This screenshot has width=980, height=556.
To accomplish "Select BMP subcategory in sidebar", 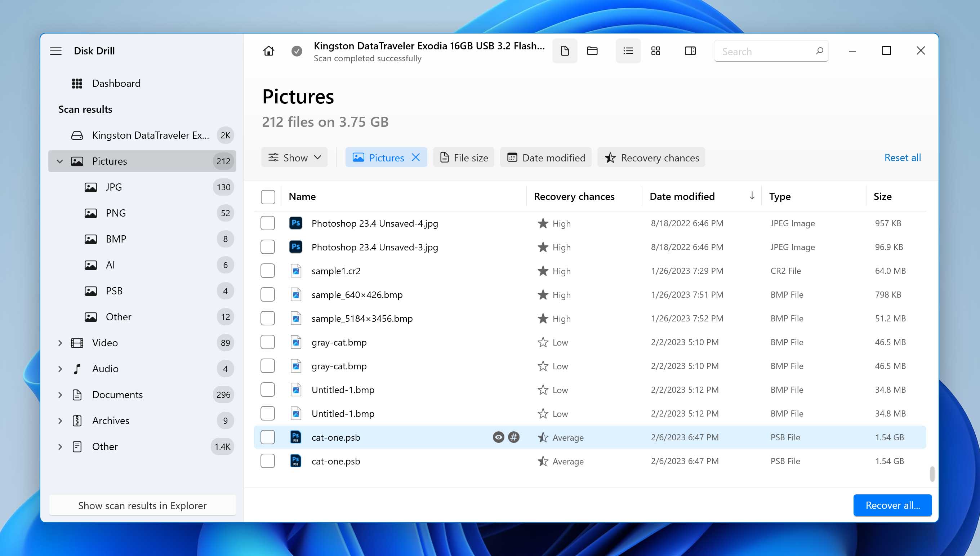I will point(143,239).
